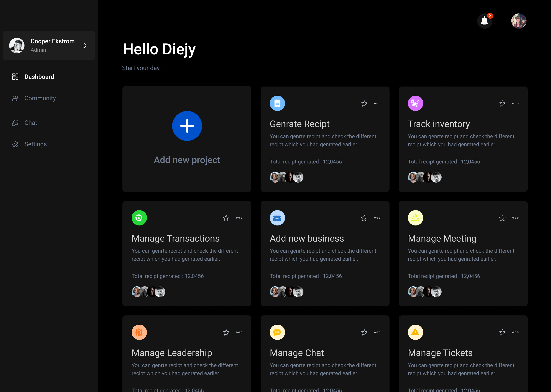Click the Genrate Recipt receipt icon
The image size is (551, 392).
tap(277, 103)
